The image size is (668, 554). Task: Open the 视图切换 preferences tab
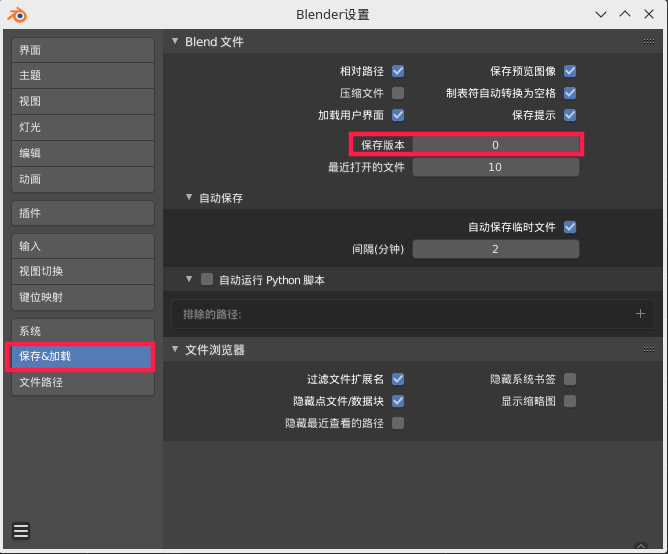83,271
